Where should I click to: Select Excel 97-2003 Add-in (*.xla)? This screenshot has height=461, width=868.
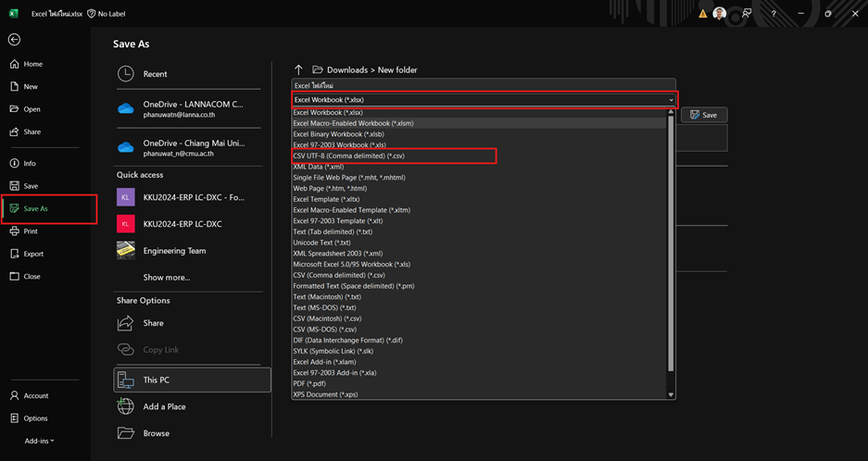[x=480, y=373]
